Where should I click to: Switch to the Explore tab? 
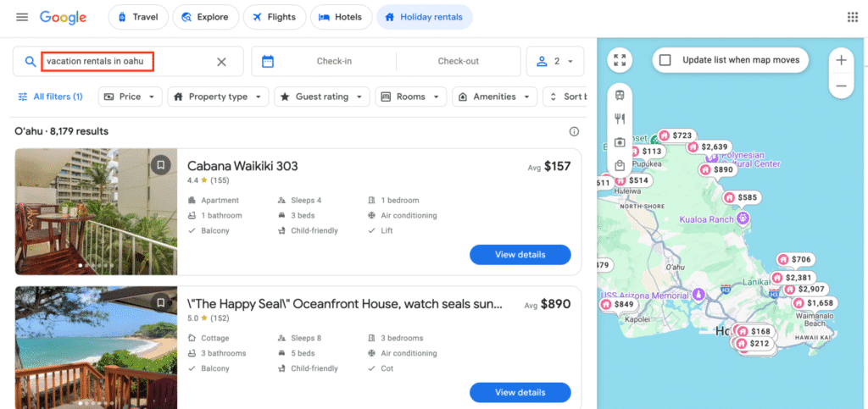tap(206, 17)
